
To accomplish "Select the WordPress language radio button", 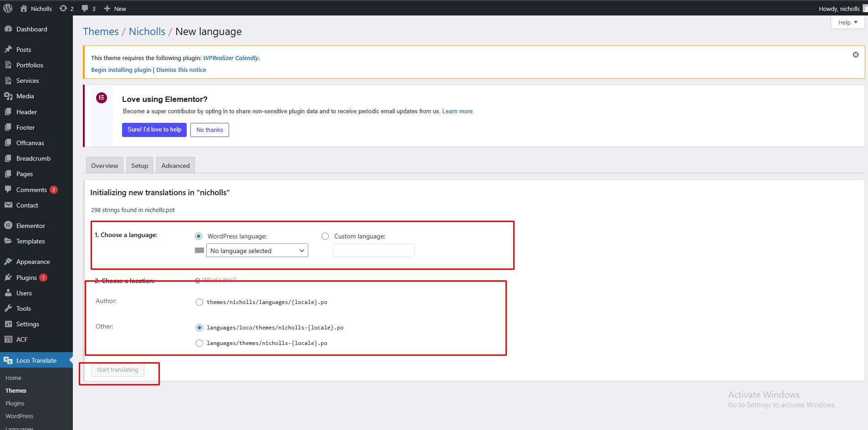I will [x=199, y=236].
